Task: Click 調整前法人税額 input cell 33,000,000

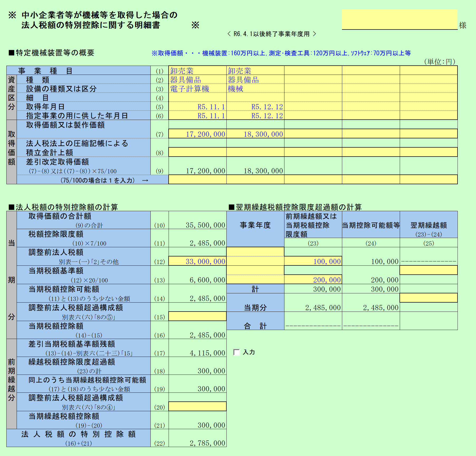Action: [x=197, y=261]
